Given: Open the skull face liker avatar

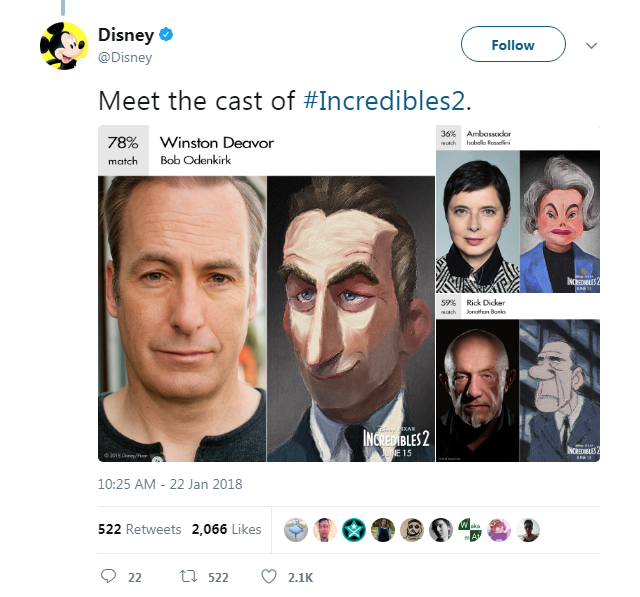Looking at the screenshot, I should pyautogui.click(x=412, y=530).
